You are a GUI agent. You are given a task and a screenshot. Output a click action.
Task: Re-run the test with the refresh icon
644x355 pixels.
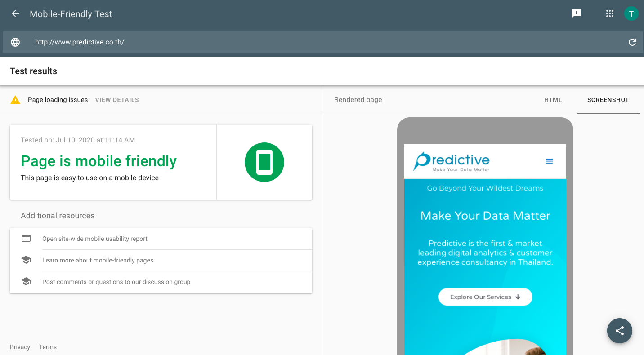pyautogui.click(x=632, y=42)
